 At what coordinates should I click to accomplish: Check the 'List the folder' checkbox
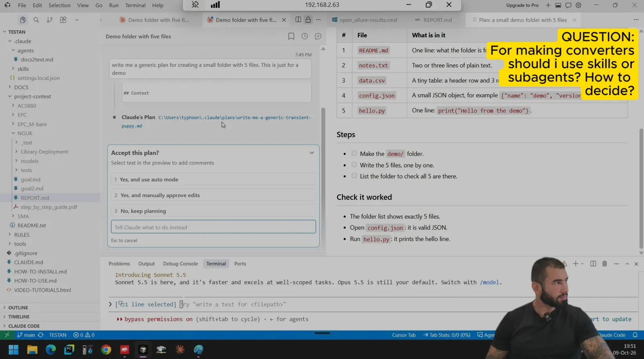pyautogui.click(x=354, y=176)
